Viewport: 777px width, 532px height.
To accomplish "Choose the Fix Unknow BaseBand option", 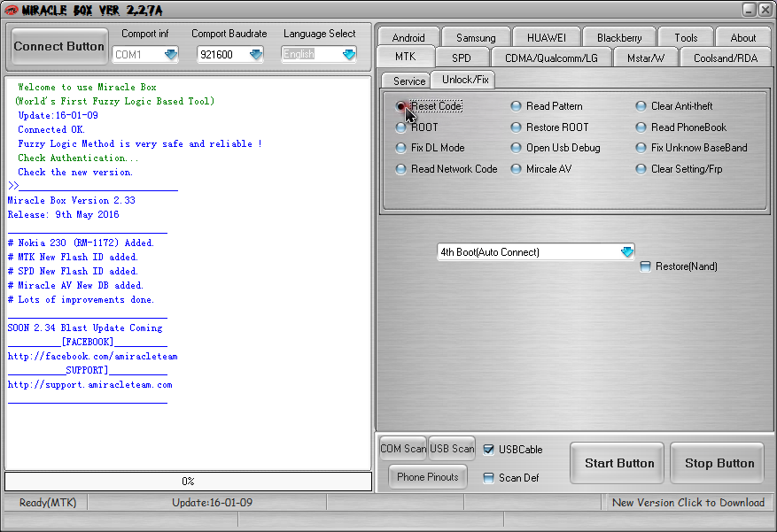I will coord(691,148).
